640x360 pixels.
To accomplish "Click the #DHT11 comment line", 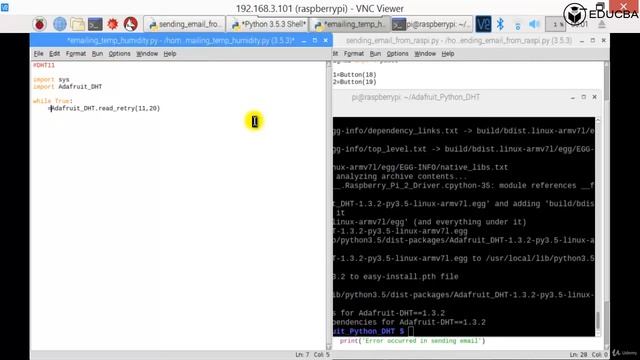I will tap(44, 65).
